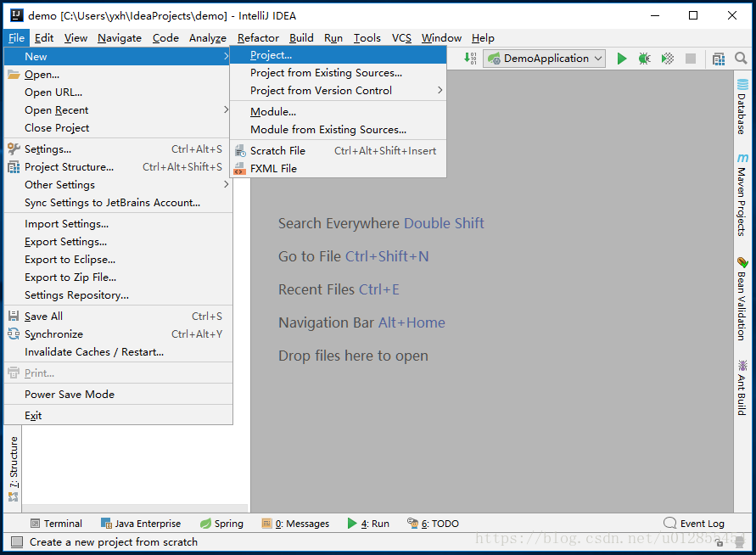Open the Bean Validation tool window
The width and height of the screenshot is (756, 555).
[742, 299]
